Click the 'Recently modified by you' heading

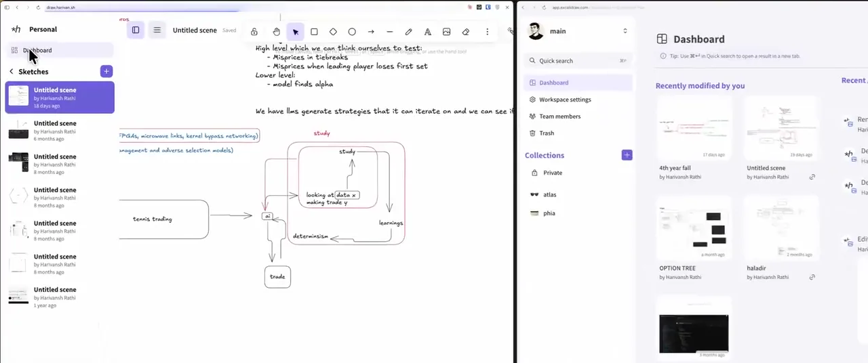coord(700,86)
